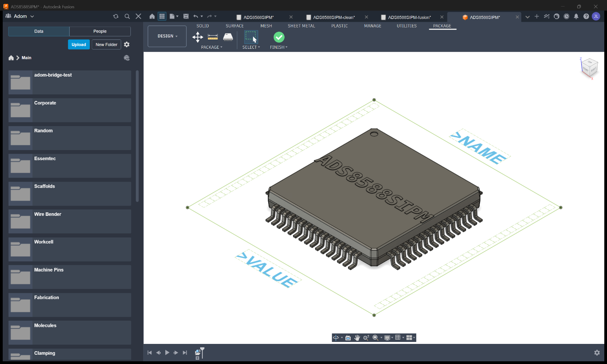The image size is (607, 364).
Task: Select the Orbit navigation tool
Action: (x=336, y=338)
